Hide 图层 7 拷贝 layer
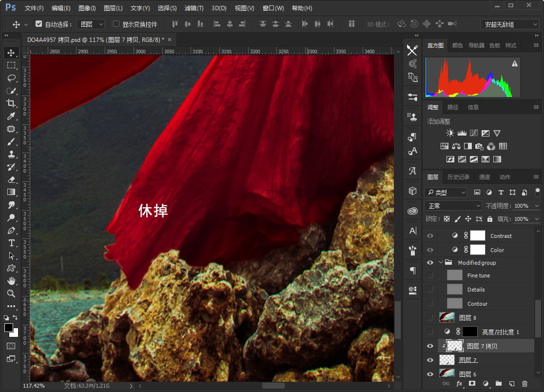Screen dimensions: 544x392 click(430, 346)
